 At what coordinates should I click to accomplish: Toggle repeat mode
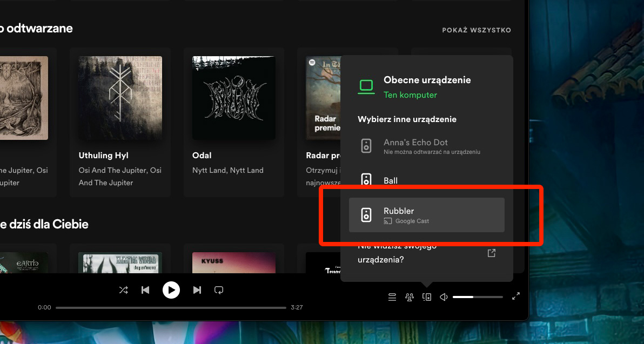219,290
